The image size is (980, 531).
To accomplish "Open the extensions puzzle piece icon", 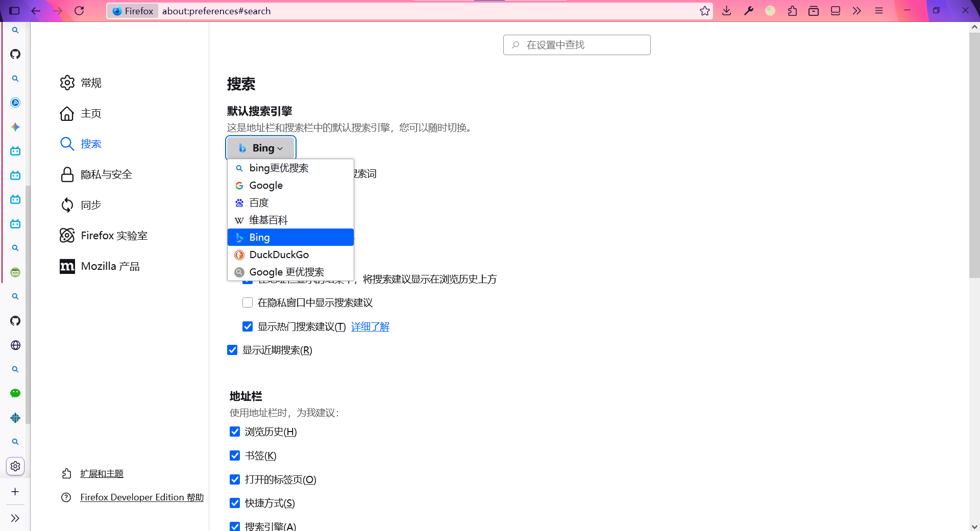I will 792,11.
